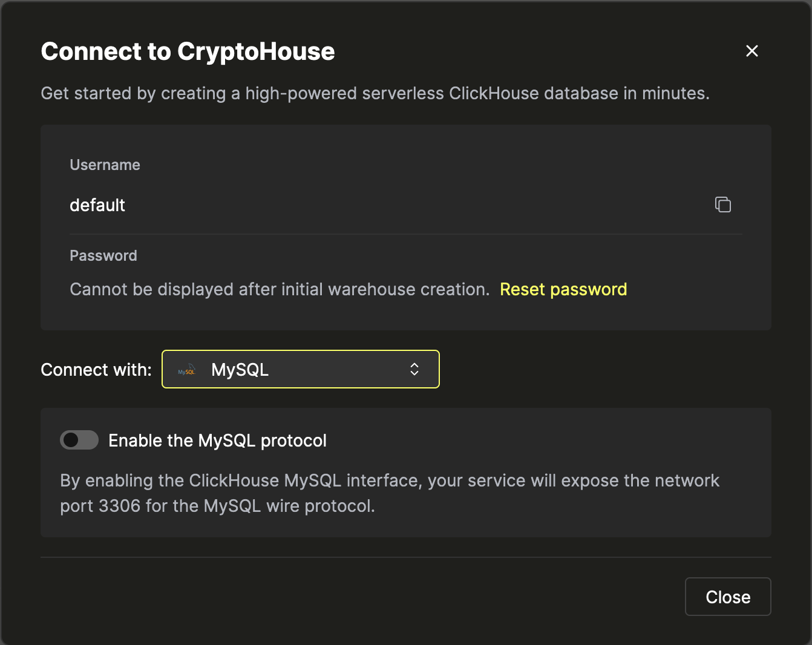Click the copy-to-clipboard icon beside the Username row
Image resolution: width=812 pixels, height=645 pixels.
tap(723, 205)
